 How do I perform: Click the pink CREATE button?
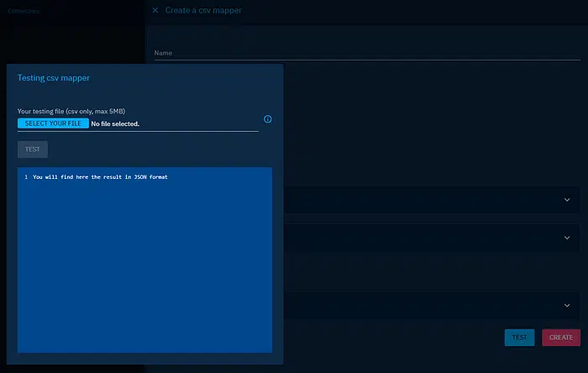(560, 337)
